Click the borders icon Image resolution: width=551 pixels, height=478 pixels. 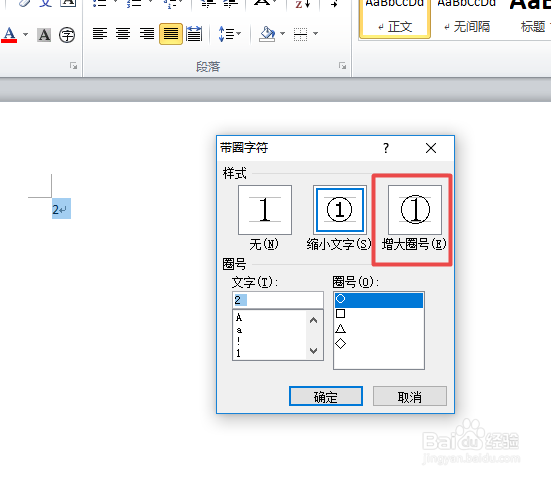300,34
